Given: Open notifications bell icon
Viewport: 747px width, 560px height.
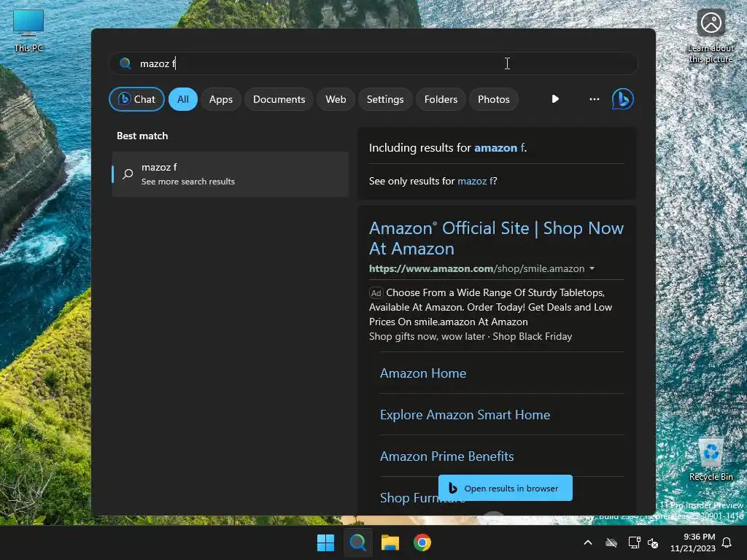Looking at the screenshot, I should (x=727, y=542).
